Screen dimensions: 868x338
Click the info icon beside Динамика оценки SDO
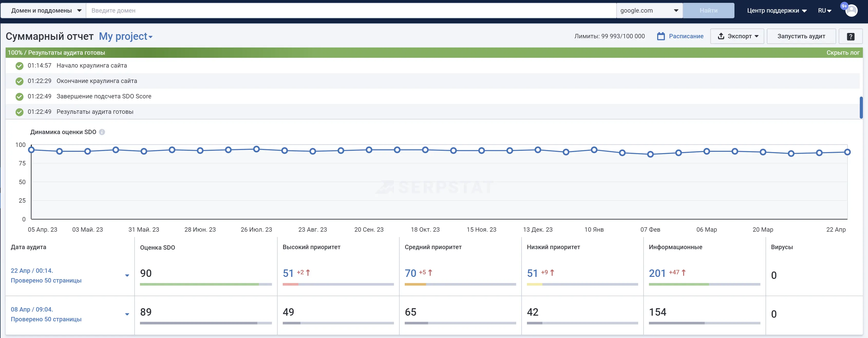[102, 132]
